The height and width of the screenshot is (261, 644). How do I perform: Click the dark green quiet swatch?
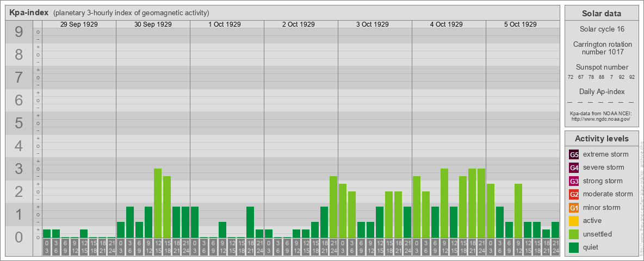(574, 247)
